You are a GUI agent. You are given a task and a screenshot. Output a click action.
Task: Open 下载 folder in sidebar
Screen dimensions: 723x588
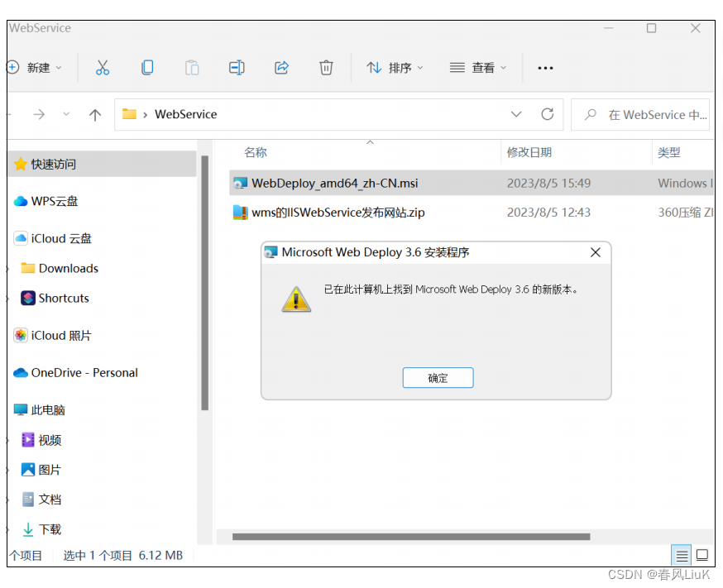41,529
